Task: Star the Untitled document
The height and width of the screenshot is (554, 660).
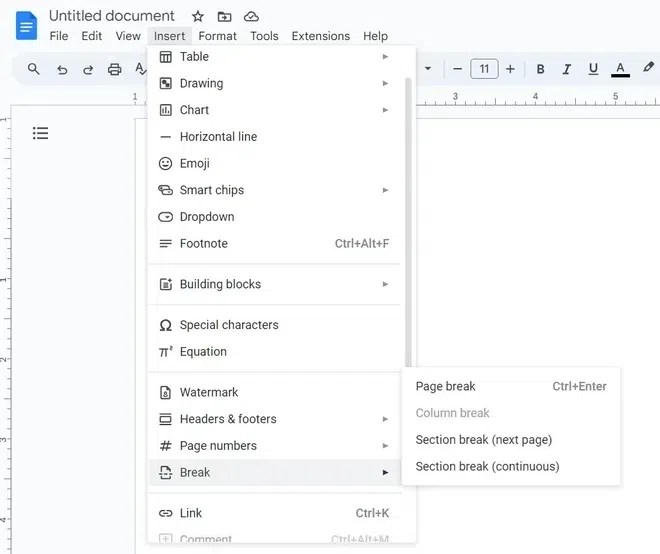Action: click(x=198, y=16)
